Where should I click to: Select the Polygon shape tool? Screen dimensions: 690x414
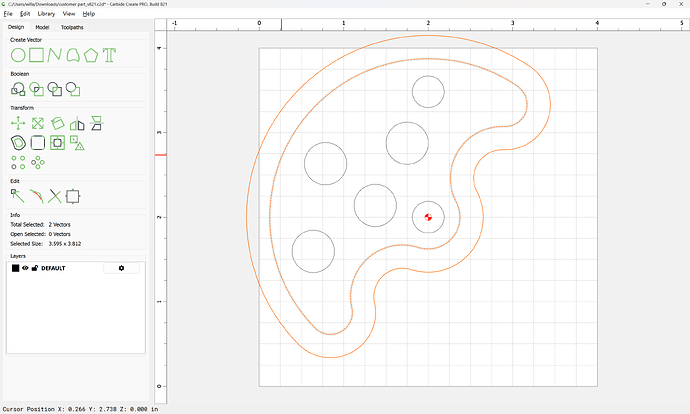[x=91, y=54]
